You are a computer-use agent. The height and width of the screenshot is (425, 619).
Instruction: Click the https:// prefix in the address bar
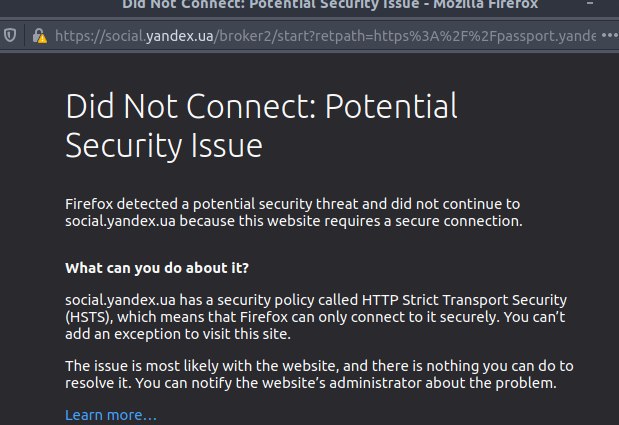[x=80, y=36]
